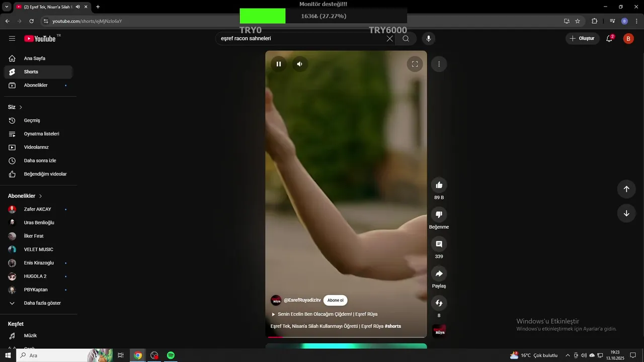
Task: Open Geçmiş history
Action: [x=38, y=121]
